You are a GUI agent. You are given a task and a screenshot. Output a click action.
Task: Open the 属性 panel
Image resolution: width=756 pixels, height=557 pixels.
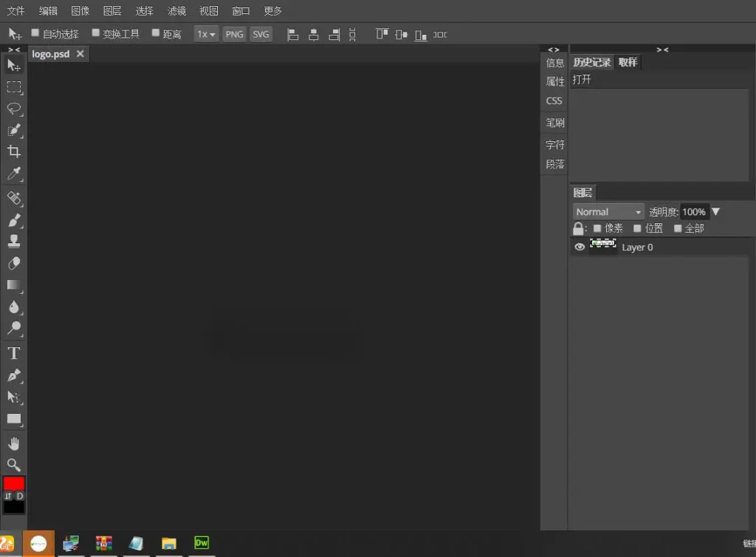click(x=554, y=81)
